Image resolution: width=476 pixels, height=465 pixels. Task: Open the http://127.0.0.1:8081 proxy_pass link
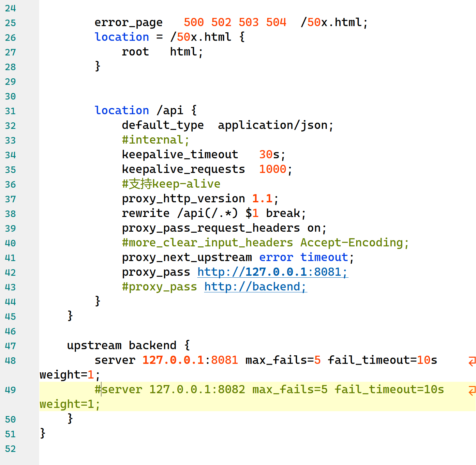tap(273, 272)
